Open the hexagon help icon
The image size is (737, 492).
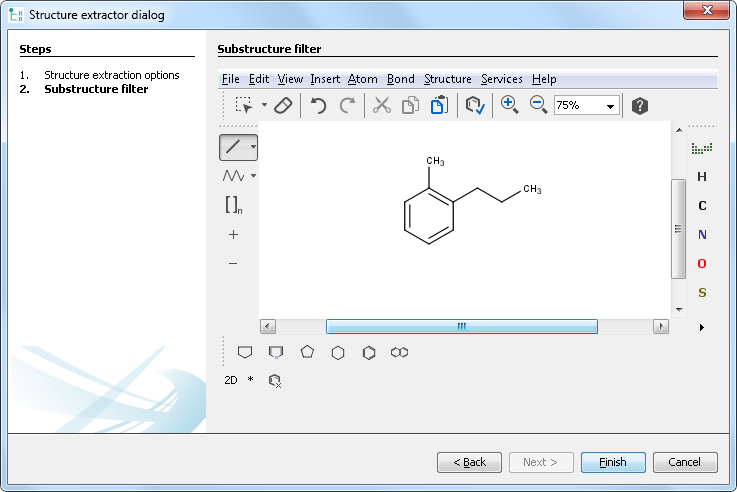coord(640,105)
